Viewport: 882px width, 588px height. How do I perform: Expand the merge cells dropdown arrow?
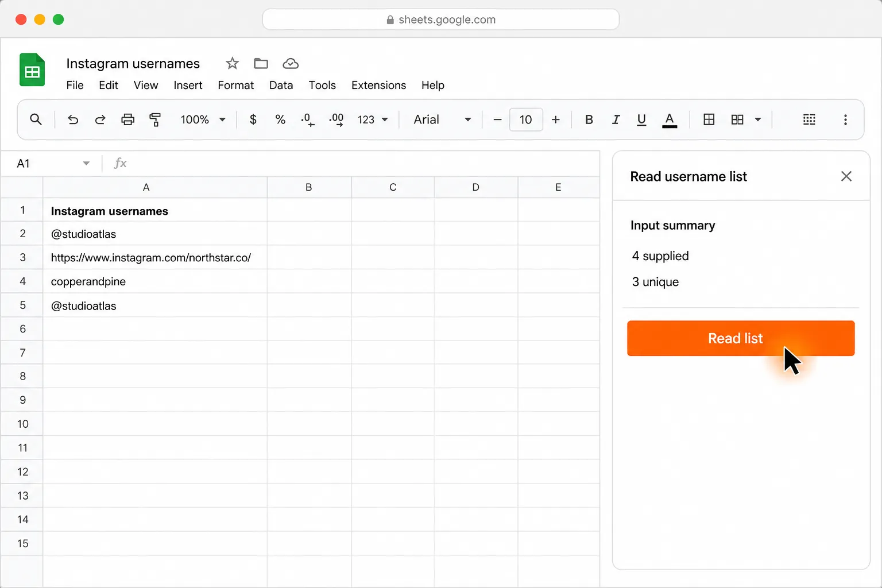[x=758, y=119]
